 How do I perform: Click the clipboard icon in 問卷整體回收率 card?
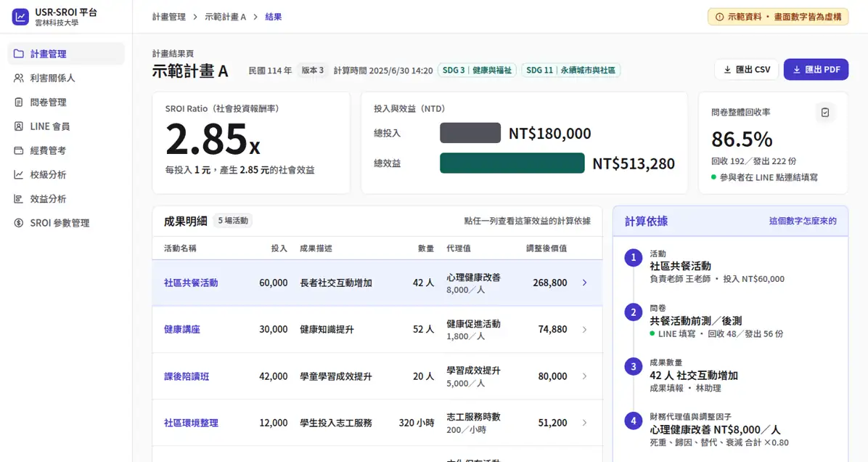coord(825,113)
